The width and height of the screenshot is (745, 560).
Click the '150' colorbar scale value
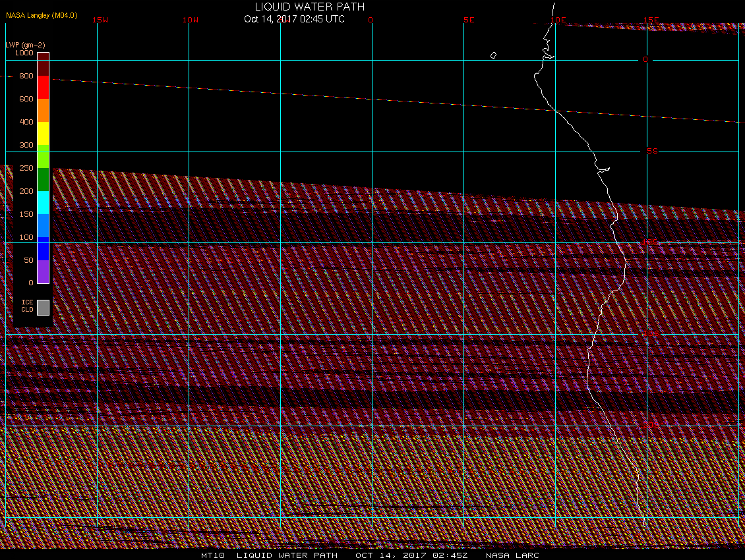pyautogui.click(x=26, y=214)
